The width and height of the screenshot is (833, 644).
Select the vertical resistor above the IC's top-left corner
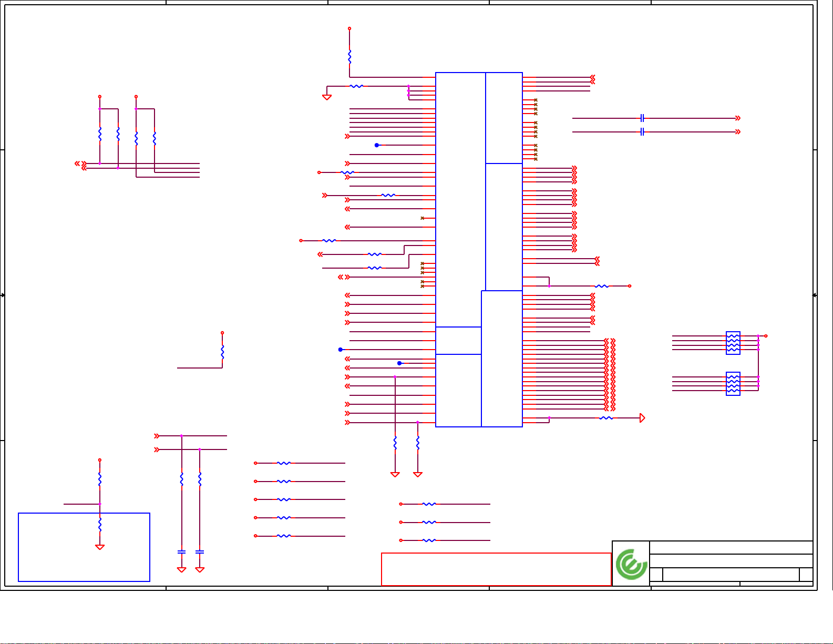tap(349, 57)
